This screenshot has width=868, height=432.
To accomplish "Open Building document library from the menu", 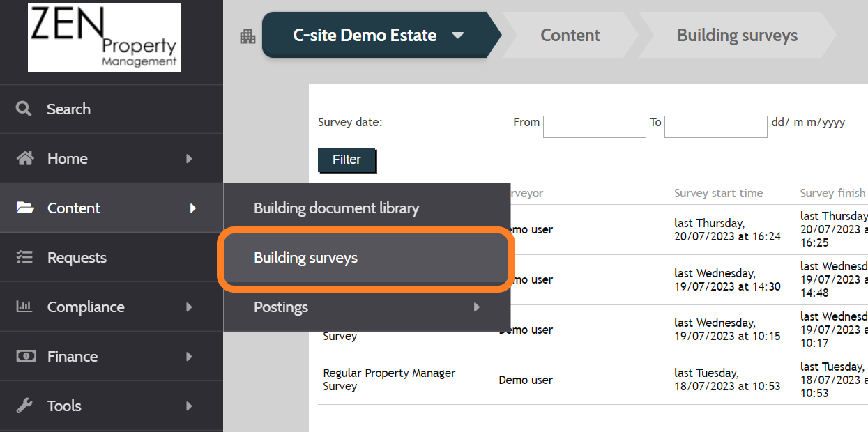I will pyautogui.click(x=337, y=208).
